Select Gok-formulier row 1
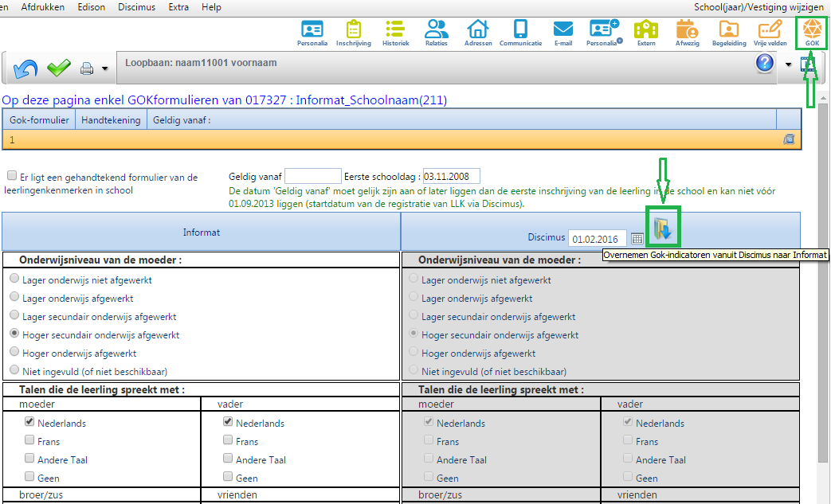 pyautogui.click(x=402, y=140)
